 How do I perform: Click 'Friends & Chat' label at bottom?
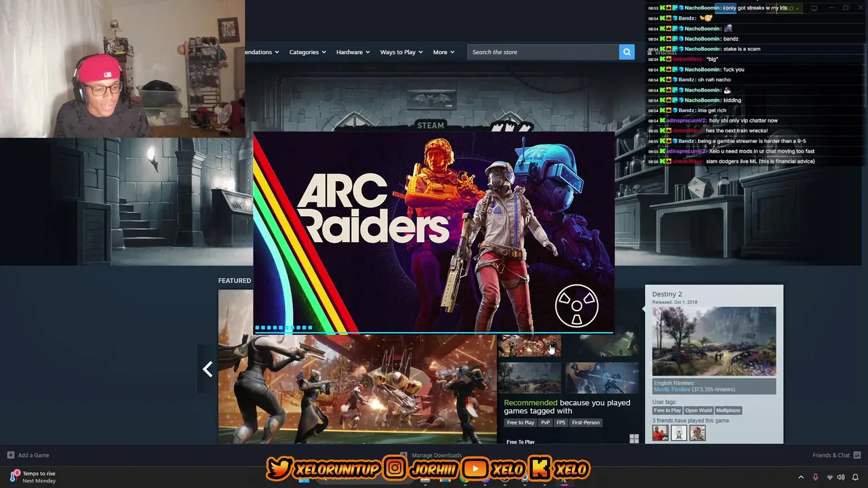tap(831, 455)
